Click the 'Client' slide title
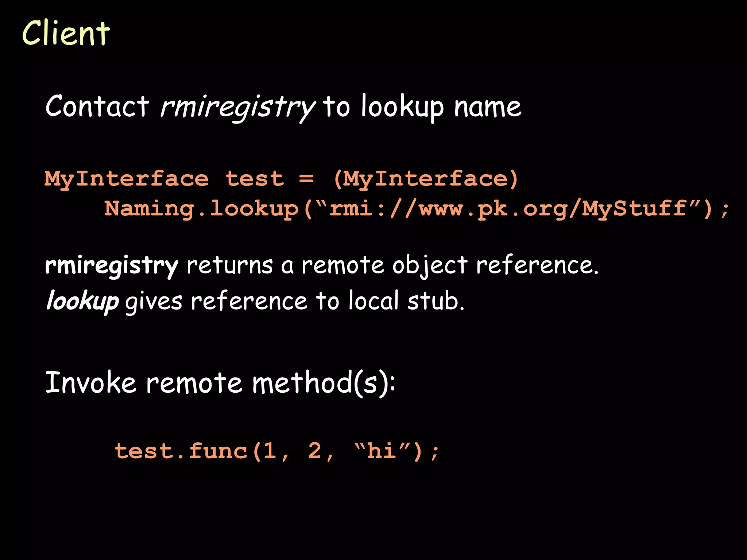The height and width of the screenshot is (560, 747). tap(66, 34)
